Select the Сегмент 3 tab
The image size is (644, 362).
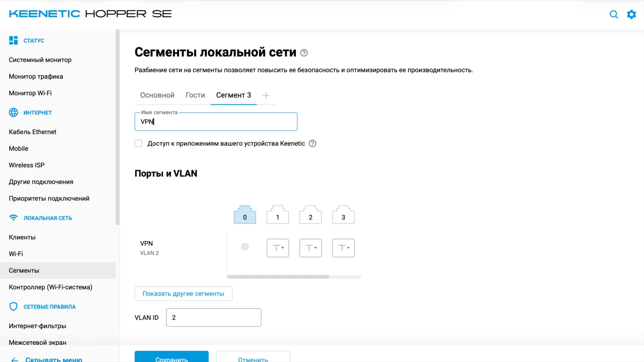[233, 95]
